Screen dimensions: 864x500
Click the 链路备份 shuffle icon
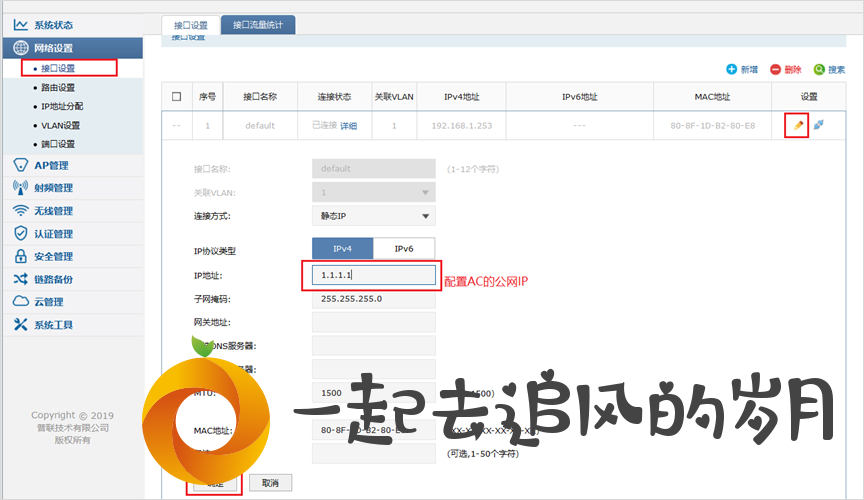pyautogui.click(x=20, y=279)
